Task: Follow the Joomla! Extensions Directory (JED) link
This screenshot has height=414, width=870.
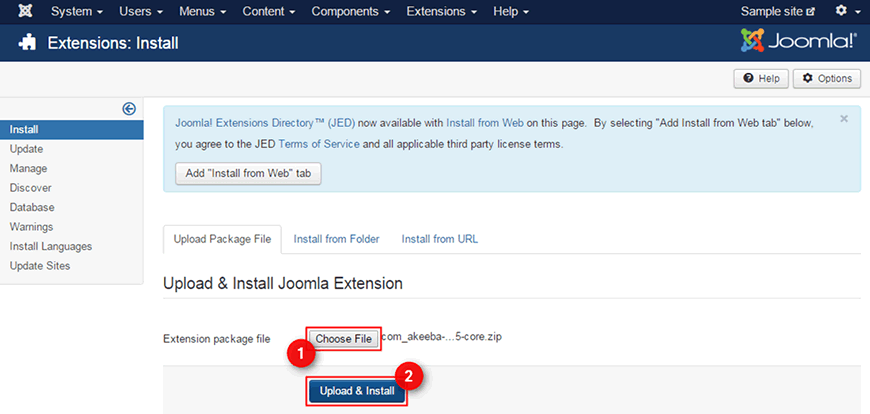Action: click(x=265, y=124)
